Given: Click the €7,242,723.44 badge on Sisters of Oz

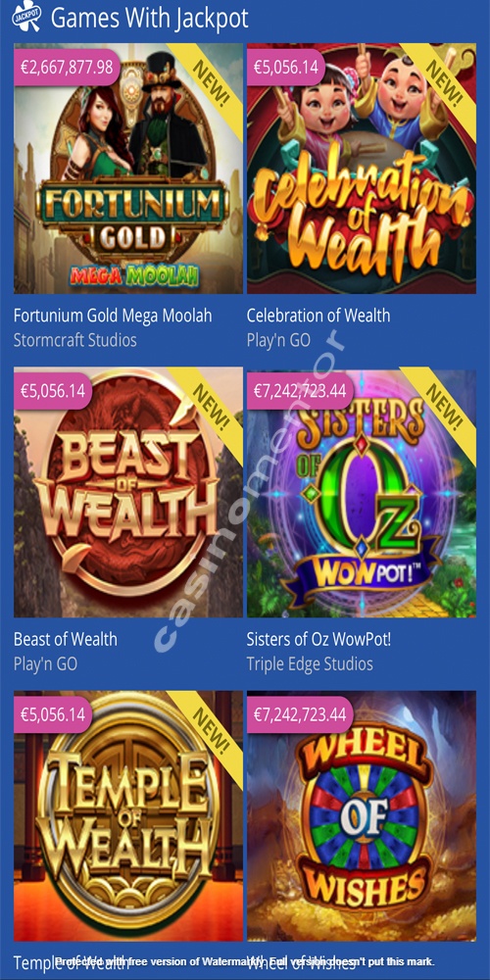Looking at the screenshot, I should (x=300, y=391).
